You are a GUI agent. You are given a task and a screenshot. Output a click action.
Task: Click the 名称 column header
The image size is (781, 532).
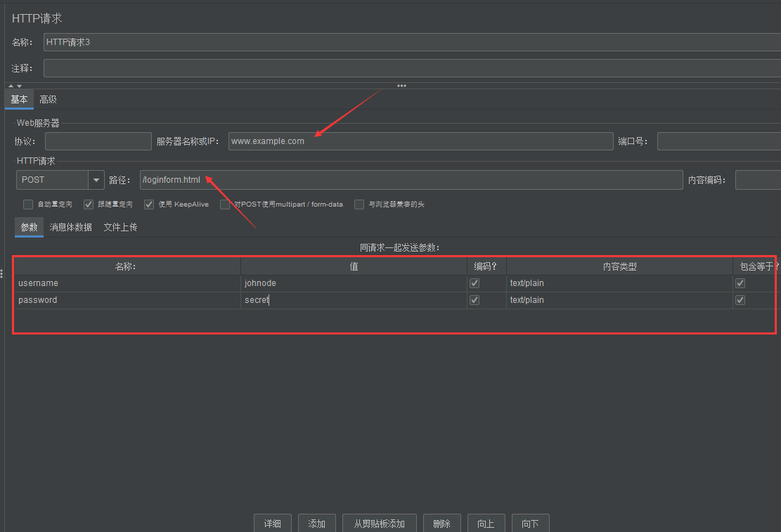(127, 266)
